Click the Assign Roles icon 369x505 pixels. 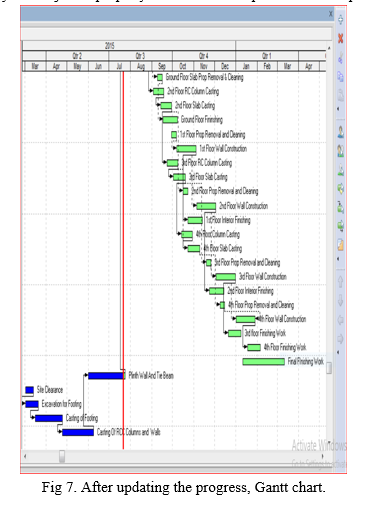pos(340,170)
